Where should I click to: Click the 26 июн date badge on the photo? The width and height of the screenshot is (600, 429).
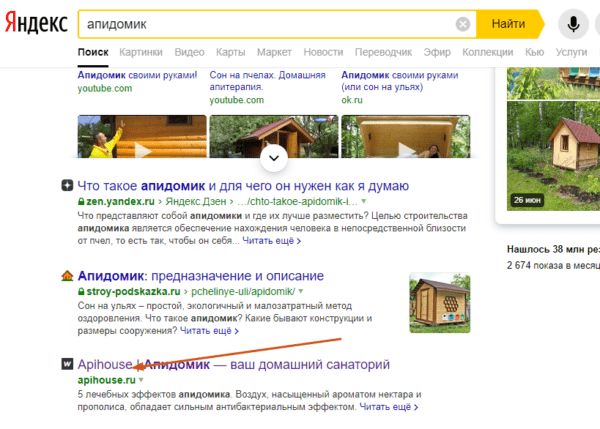(527, 200)
